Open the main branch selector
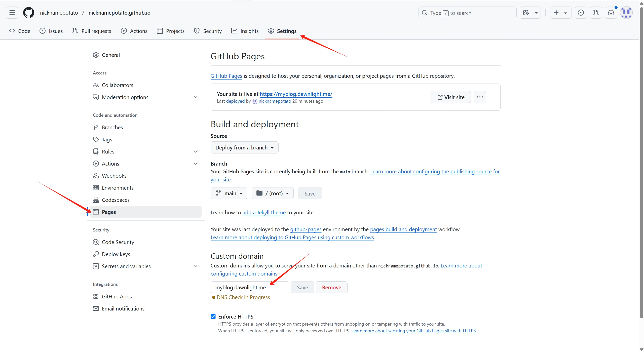This screenshot has height=352, width=644. 229,193
